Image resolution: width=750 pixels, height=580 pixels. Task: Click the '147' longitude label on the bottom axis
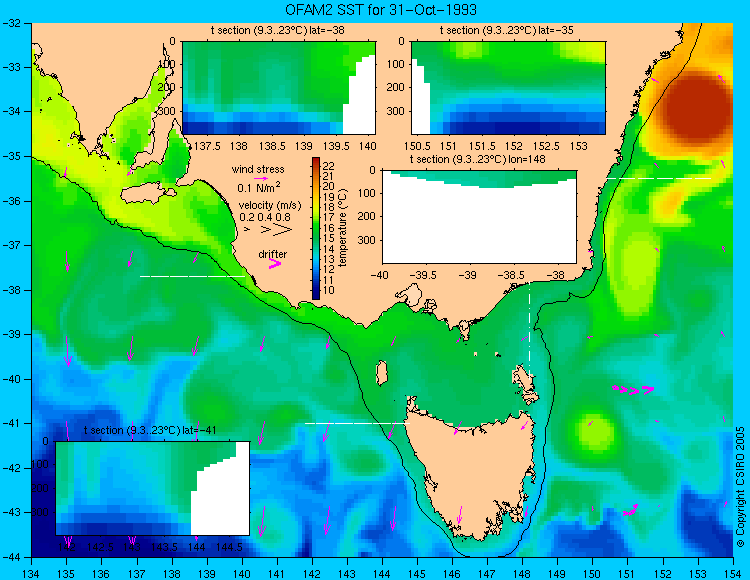point(487,573)
